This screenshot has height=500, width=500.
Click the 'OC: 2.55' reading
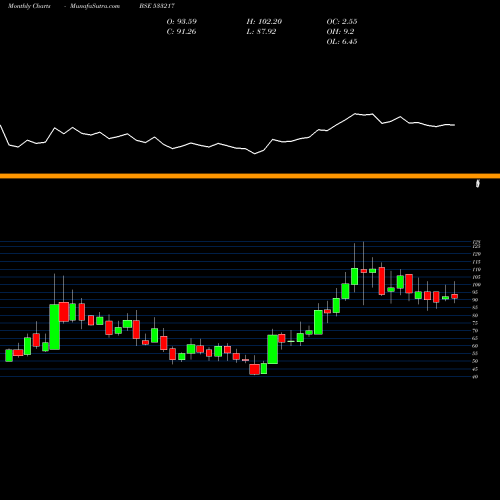(342, 22)
